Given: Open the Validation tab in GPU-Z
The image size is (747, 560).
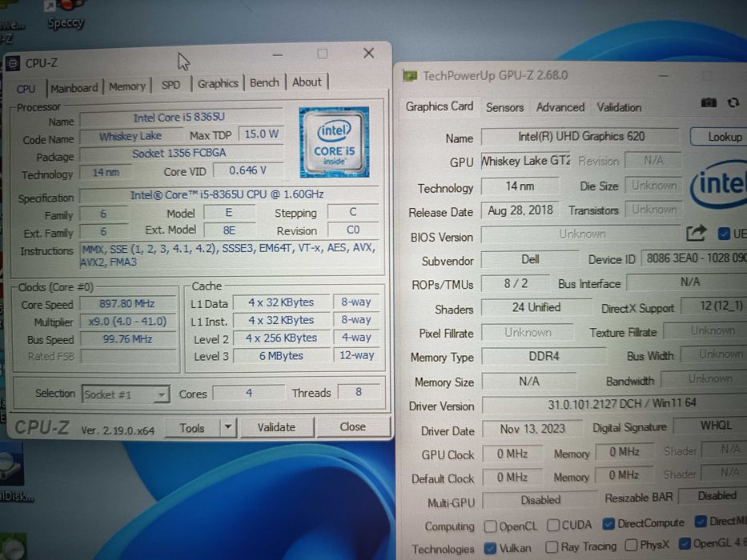Looking at the screenshot, I should click(619, 107).
